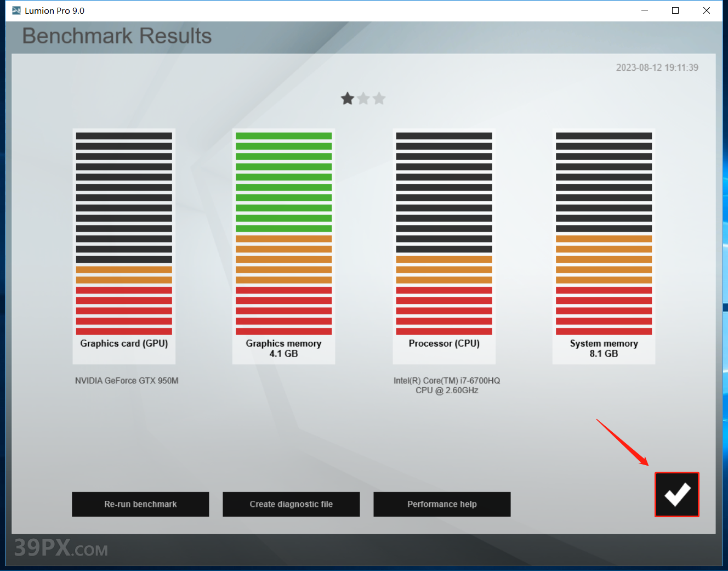
Task: Click the Intel Core i7-6700HQ CPU text
Action: 447,385
